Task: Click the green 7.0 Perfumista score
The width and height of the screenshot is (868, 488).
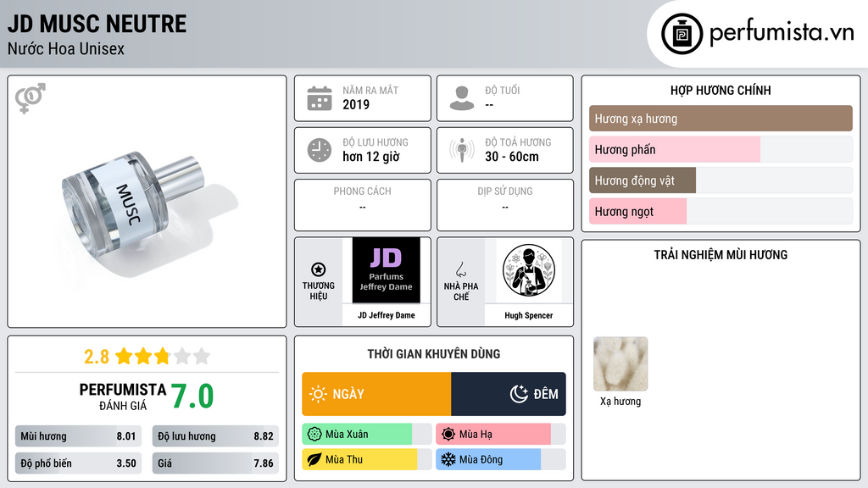Action: (192, 396)
